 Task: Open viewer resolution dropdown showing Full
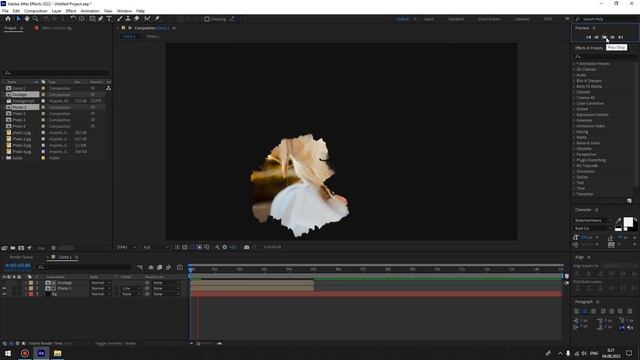(x=156, y=247)
